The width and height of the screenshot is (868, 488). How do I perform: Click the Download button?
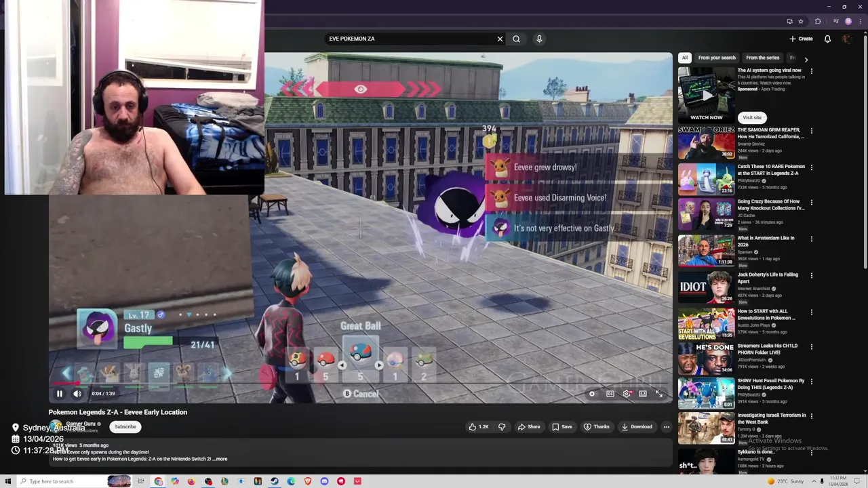637,427
